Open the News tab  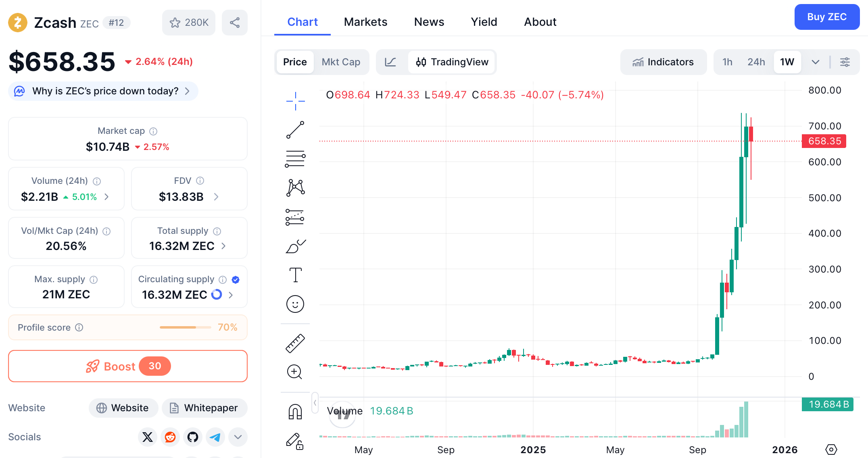(429, 22)
